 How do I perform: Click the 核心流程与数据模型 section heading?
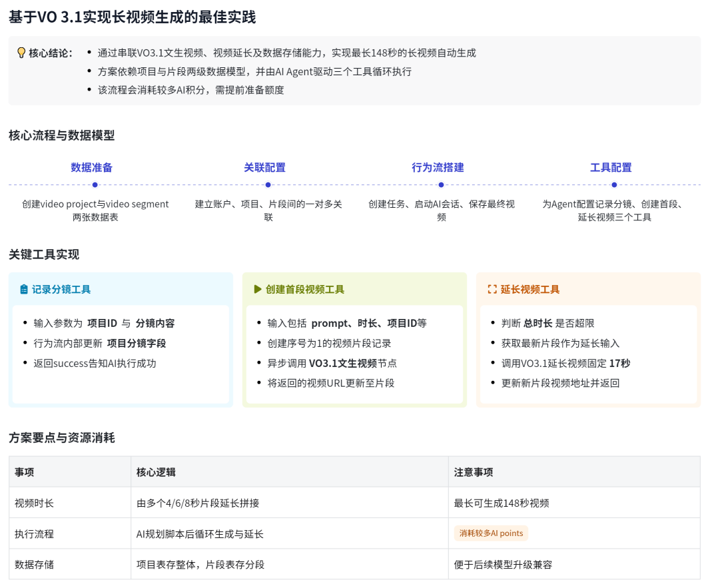pos(61,135)
